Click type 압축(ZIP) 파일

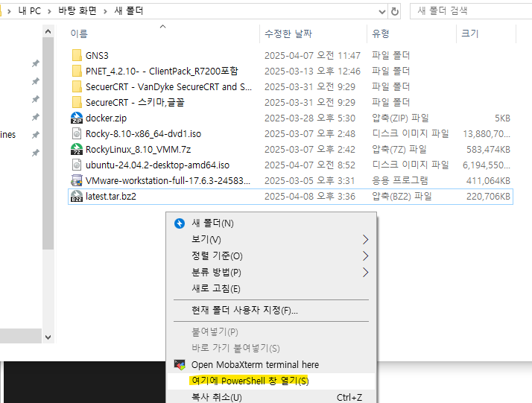[400, 118]
